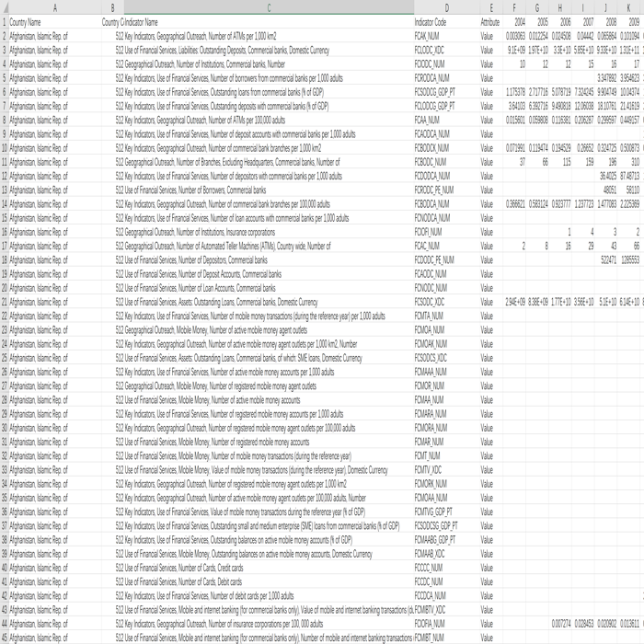The width and height of the screenshot is (644, 644).
Task: Click 'Afghanistan, Islamic Rep. of' in row 2
Action: [x=55, y=36]
